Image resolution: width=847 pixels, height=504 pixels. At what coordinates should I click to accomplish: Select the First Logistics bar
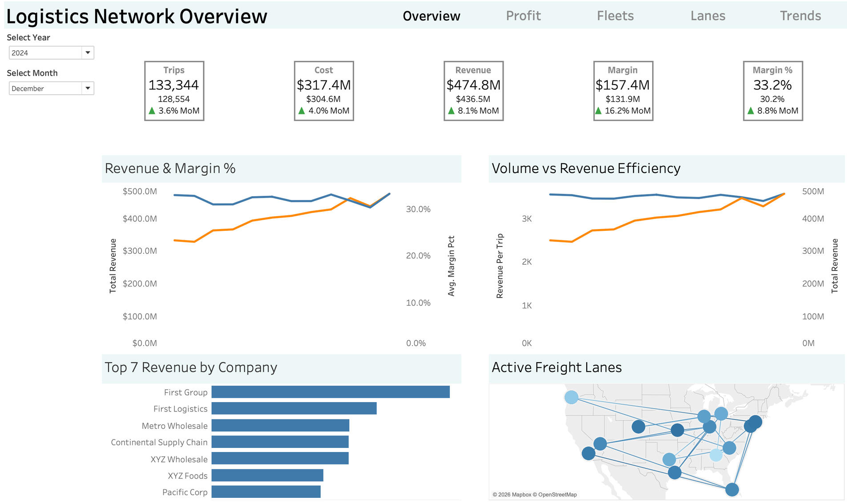294,408
